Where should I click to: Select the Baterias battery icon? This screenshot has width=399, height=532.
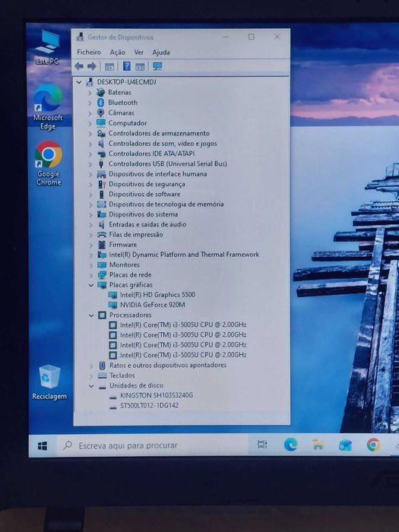[x=100, y=92]
